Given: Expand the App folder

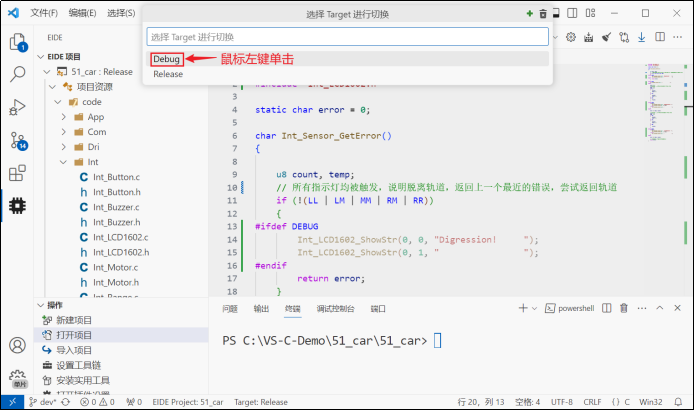Looking at the screenshot, I should click(x=63, y=117).
